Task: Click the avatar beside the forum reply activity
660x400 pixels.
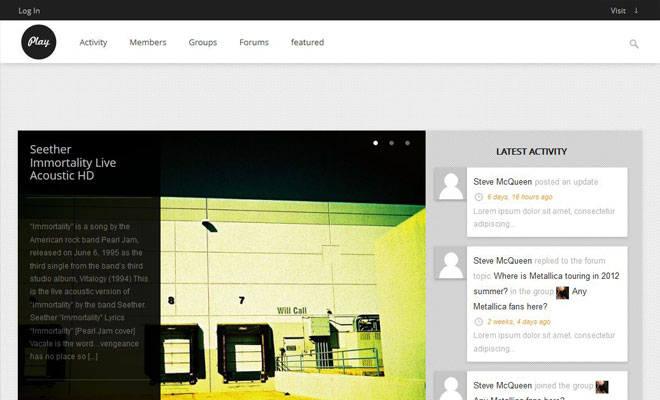Action: click(451, 264)
